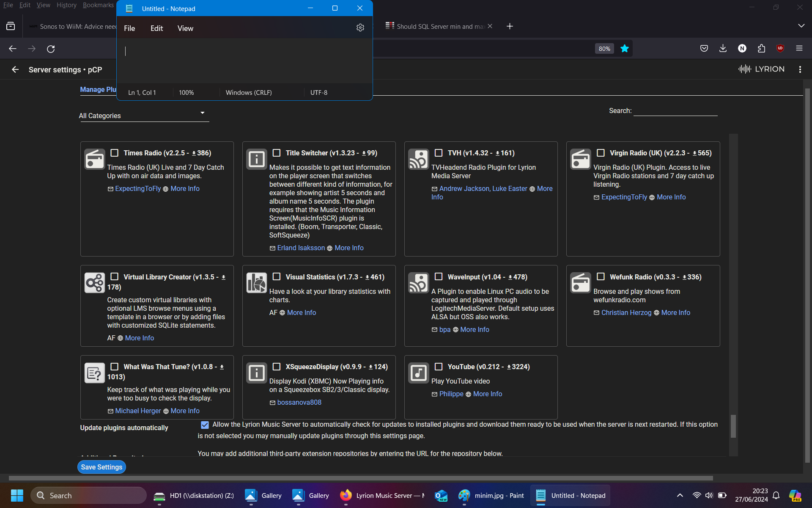Open the bossanova808 author link
Viewport: 812px width, 508px height.
(299, 403)
